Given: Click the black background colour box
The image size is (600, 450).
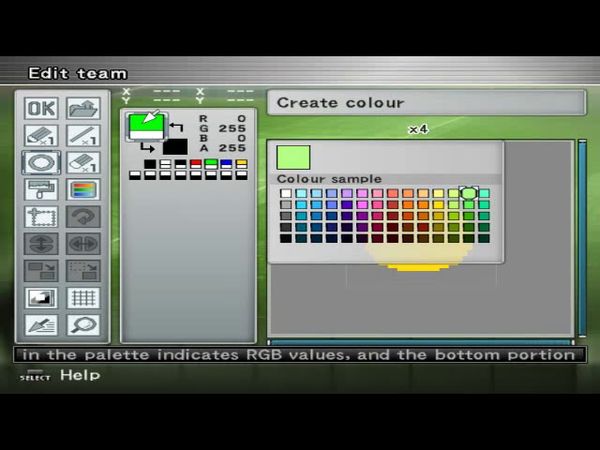Looking at the screenshot, I should pyautogui.click(x=175, y=147).
